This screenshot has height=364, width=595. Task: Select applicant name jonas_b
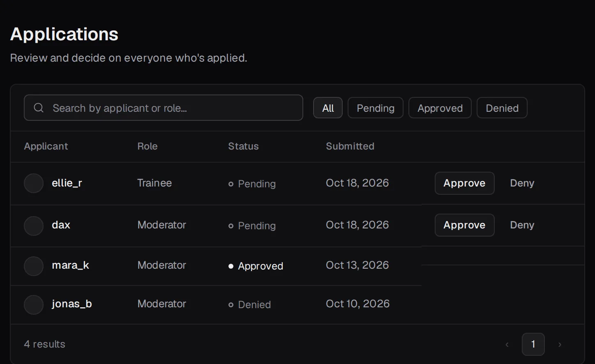pos(72,304)
